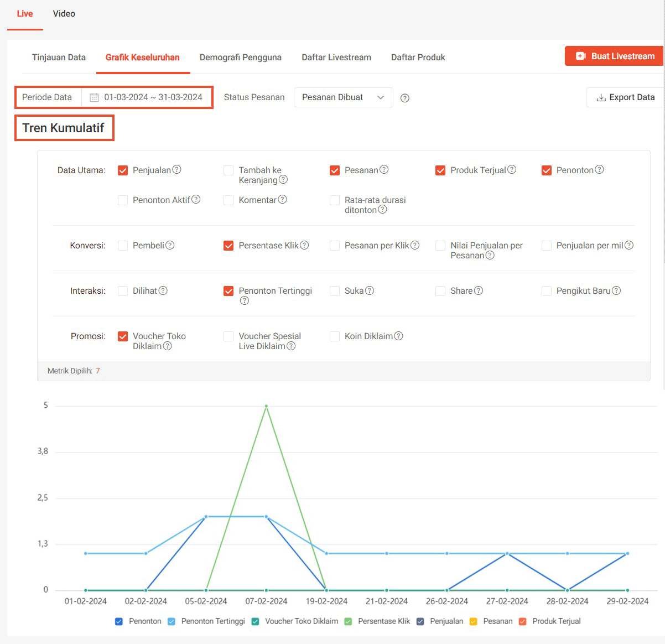This screenshot has height=644, width=665.
Task: Click the help icon beside Pengikut Baru
Action: pyautogui.click(x=616, y=290)
